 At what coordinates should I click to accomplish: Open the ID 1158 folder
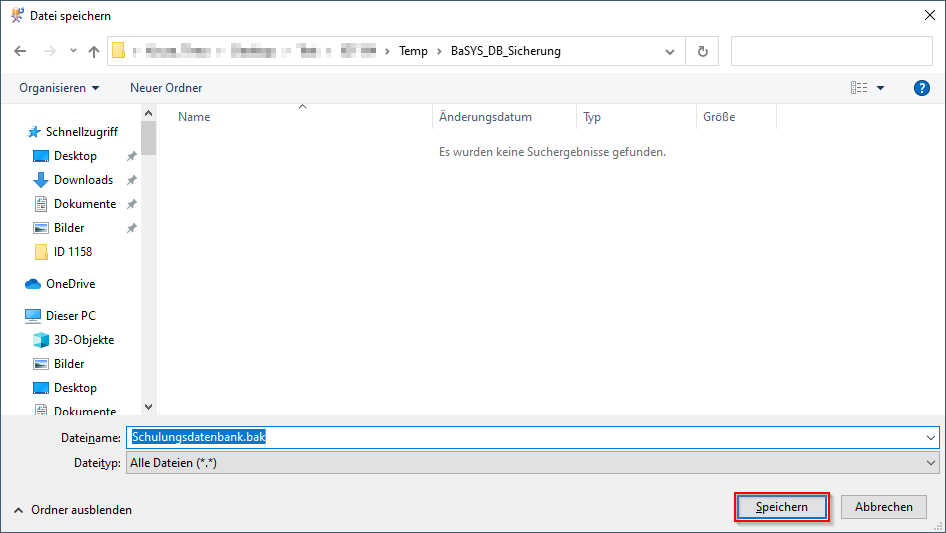pos(72,252)
